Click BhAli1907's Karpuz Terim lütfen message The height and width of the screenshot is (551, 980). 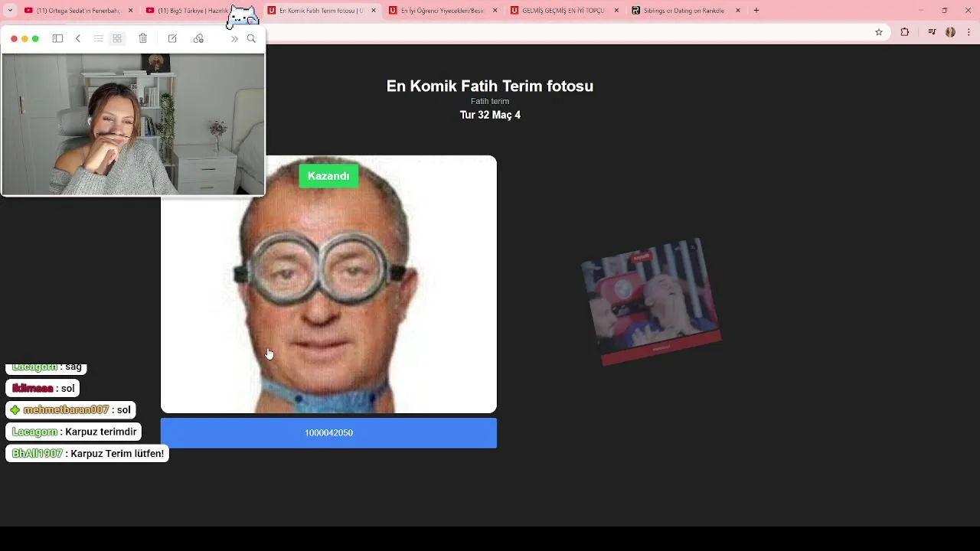tap(87, 453)
